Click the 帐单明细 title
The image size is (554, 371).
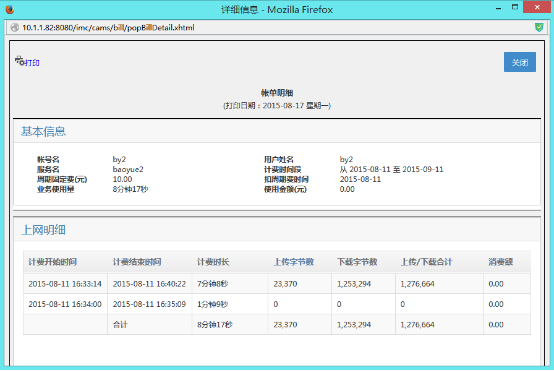click(x=277, y=93)
